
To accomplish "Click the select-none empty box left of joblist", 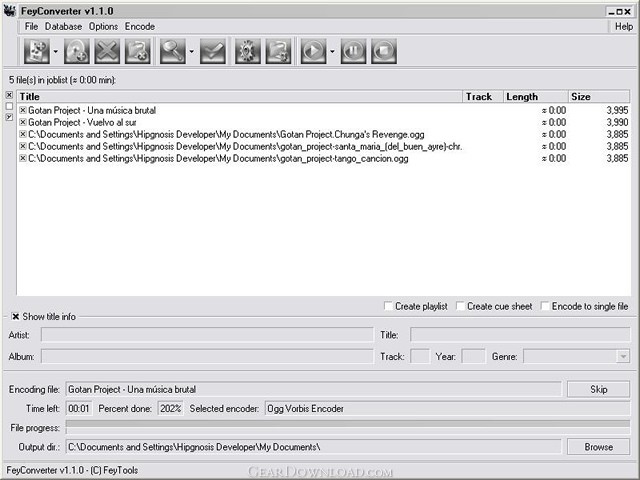I will pyautogui.click(x=9, y=106).
